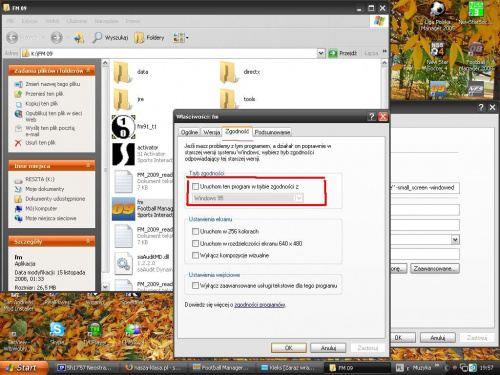This screenshot has width=500, height=375.
Task: Open the address bar dropdown arrow
Action: point(321,53)
